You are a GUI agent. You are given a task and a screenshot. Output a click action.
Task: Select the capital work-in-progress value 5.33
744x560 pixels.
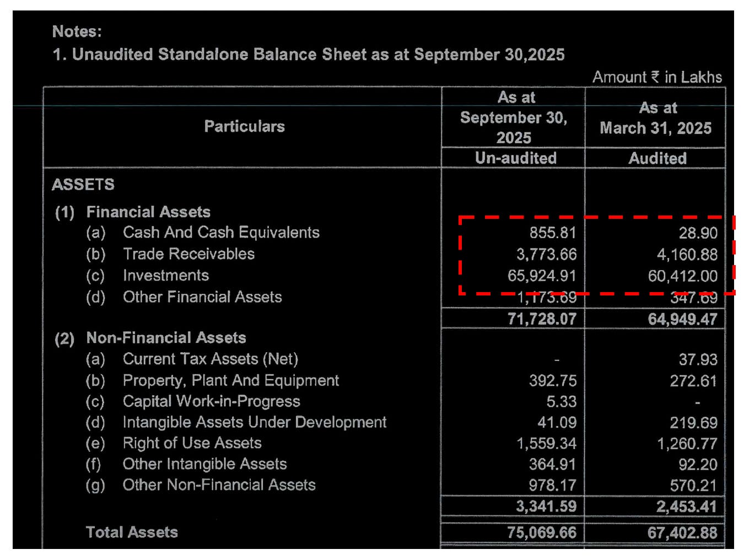point(561,402)
